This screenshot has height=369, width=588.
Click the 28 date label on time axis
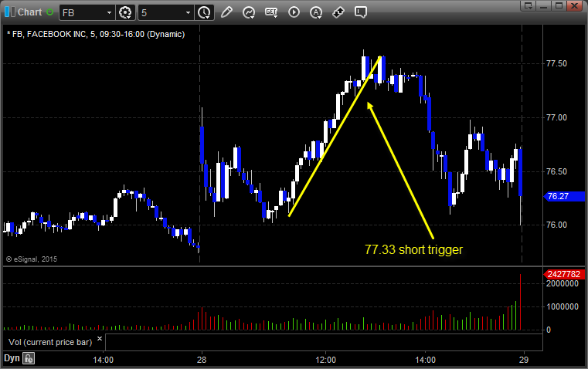202,360
